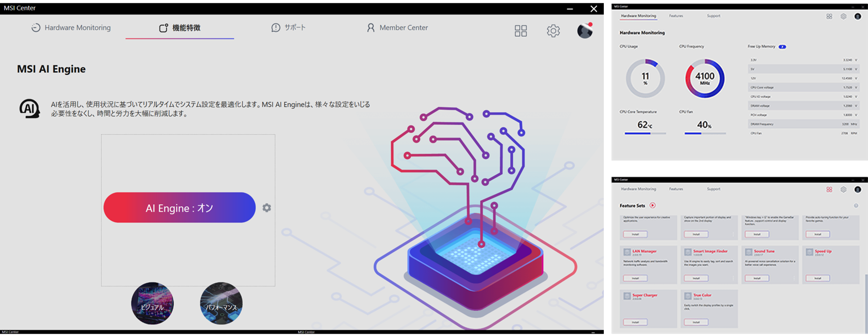Click the user avatar in the main window
This screenshot has width=868, height=336.
tap(584, 31)
